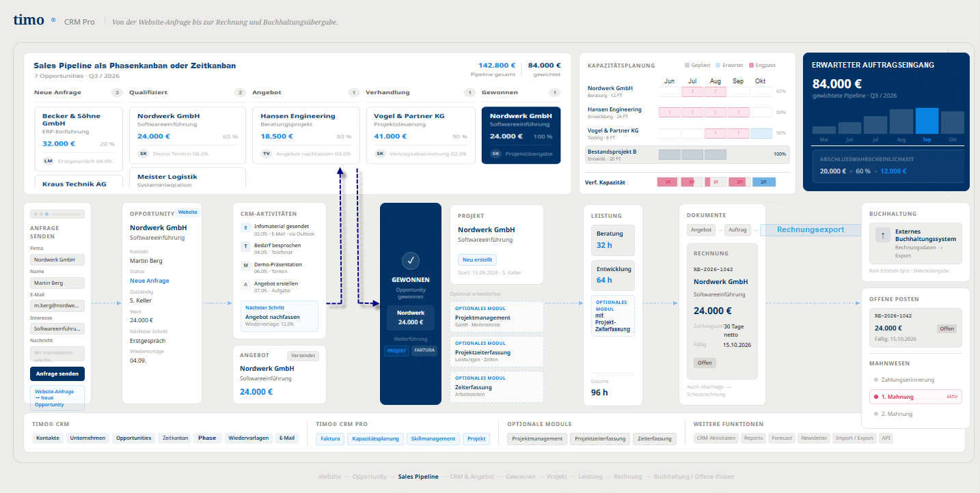
Task: Click the TV avatar on the Hansen Engineering card
Action: (x=267, y=154)
